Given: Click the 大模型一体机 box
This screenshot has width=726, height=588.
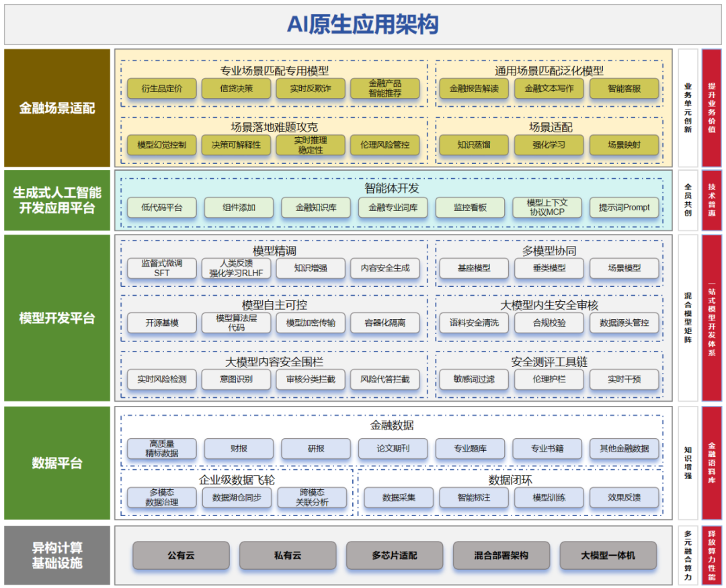Looking at the screenshot, I should click(x=608, y=555).
